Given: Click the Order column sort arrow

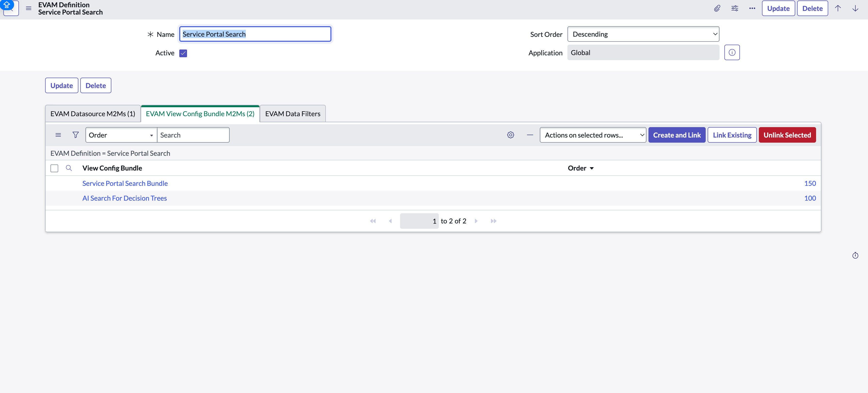Looking at the screenshot, I should (592, 168).
